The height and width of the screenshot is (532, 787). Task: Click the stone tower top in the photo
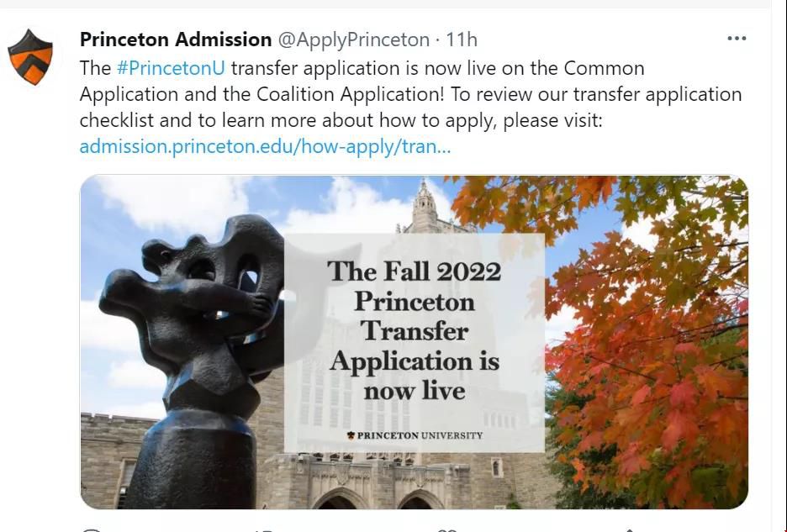(x=425, y=202)
